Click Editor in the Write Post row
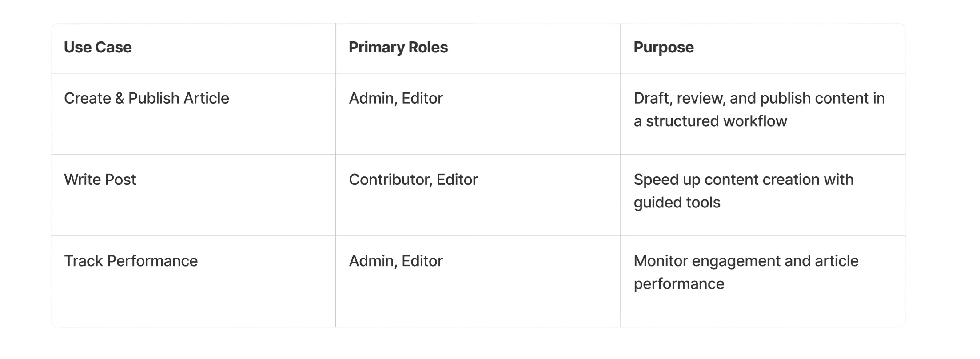The image size is (980, 359). click(457, 179)
